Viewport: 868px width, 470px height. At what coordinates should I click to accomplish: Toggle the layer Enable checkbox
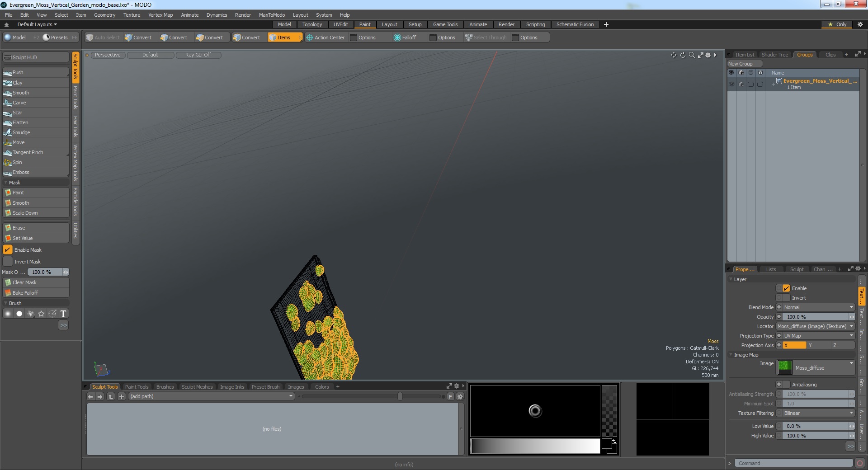coord(786,288)
